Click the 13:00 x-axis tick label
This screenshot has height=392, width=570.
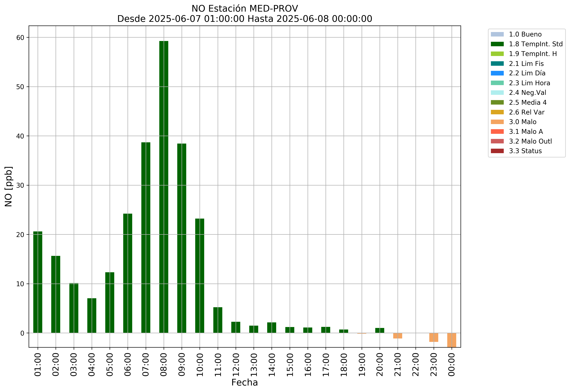point(254,364)
